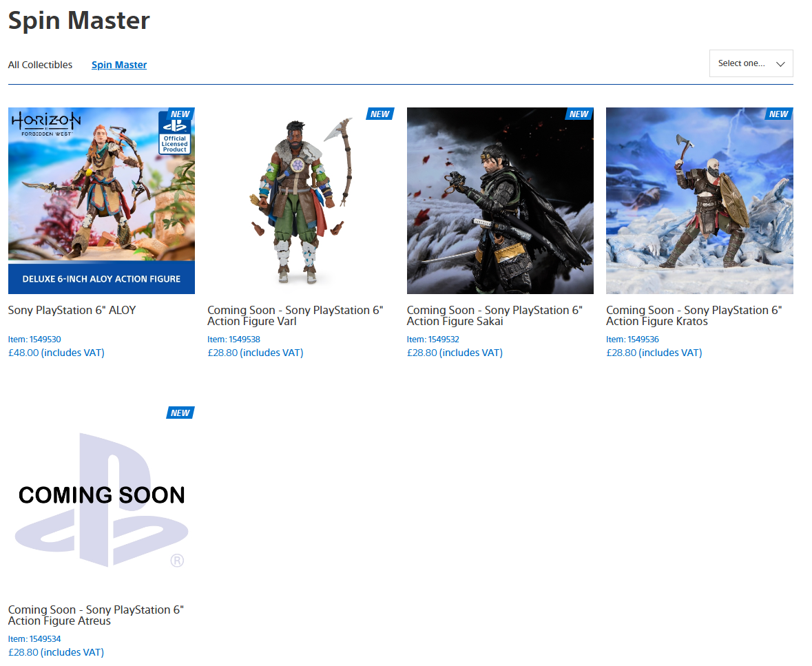Open the Varl action figure product image
This screenshot has width=812, height=666.
pyautogui.click(x=300, y=200)
